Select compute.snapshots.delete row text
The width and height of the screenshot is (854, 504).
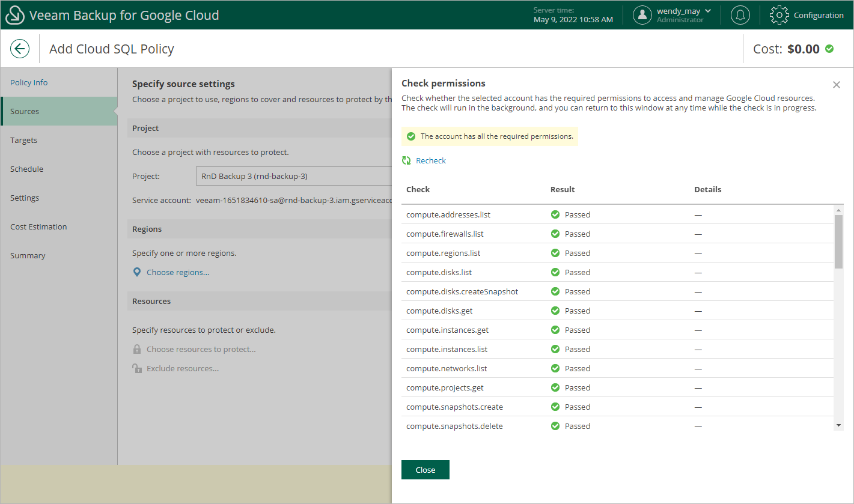pos(455,426)
